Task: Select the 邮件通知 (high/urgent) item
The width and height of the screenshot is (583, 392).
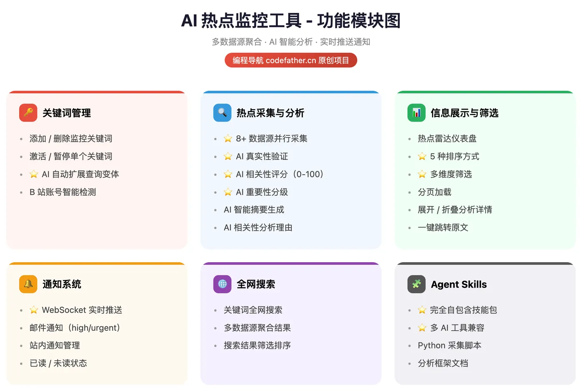Action: (75, 328)
